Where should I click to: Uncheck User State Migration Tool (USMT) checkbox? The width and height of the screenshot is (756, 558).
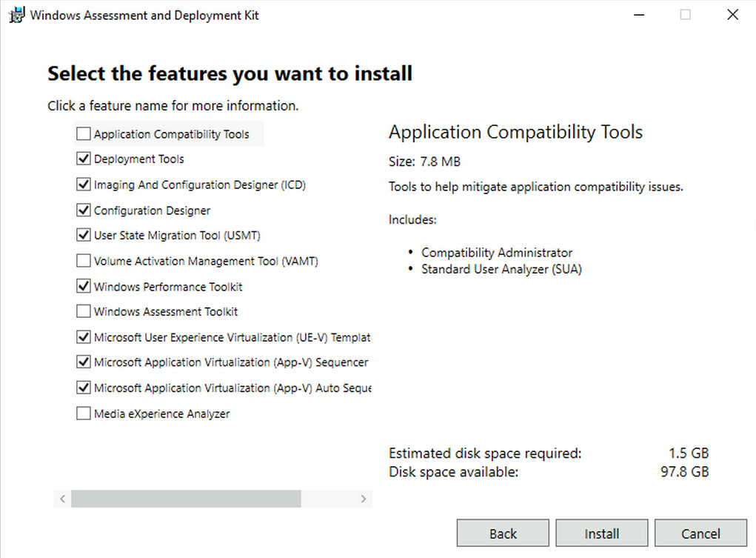tap(84, 235)
